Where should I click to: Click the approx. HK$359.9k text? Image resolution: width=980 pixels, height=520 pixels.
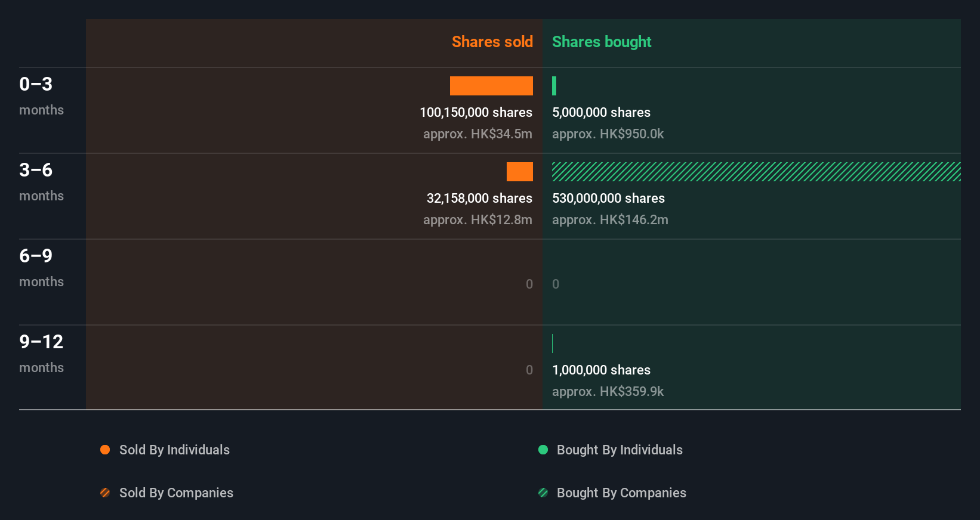click(608, 392)
